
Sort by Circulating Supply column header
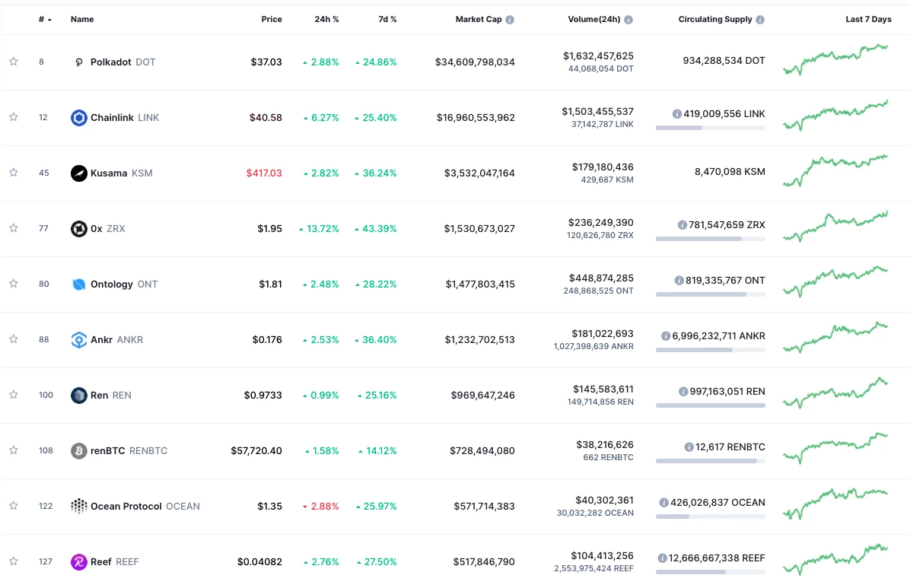click(715, 19)
